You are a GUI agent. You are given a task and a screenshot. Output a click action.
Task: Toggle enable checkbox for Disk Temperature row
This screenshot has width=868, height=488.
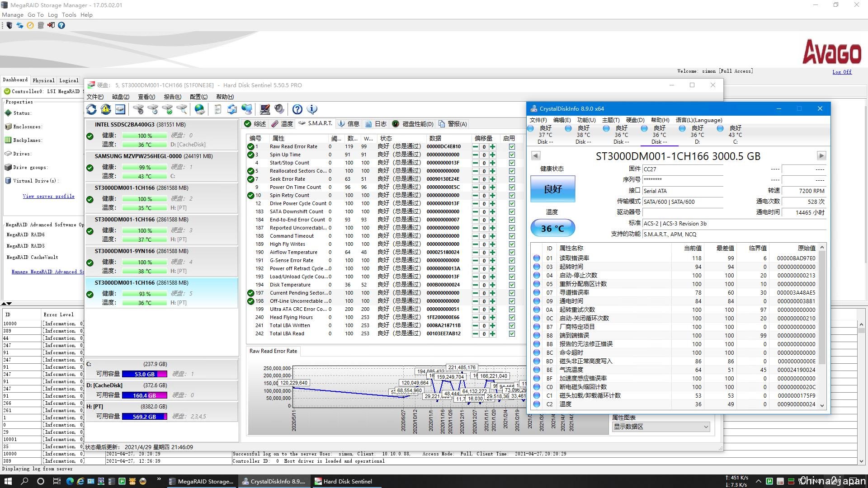click(x=512, y=285)
